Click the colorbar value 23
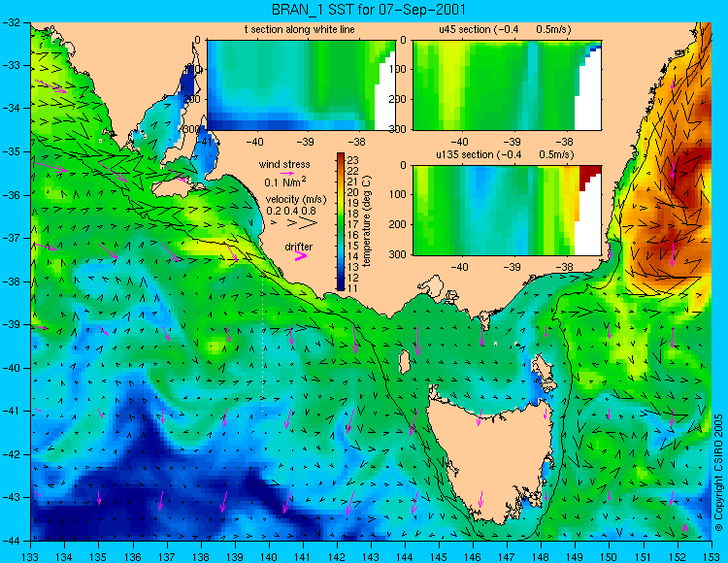The width and height of the screenshot is (728, 563). coord(353,160)
